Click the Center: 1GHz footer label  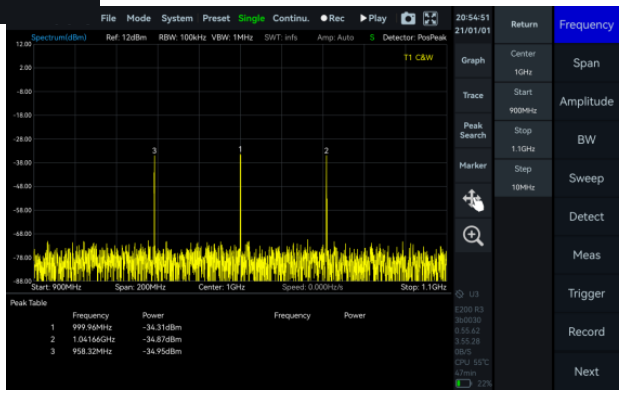pos(222,287)
